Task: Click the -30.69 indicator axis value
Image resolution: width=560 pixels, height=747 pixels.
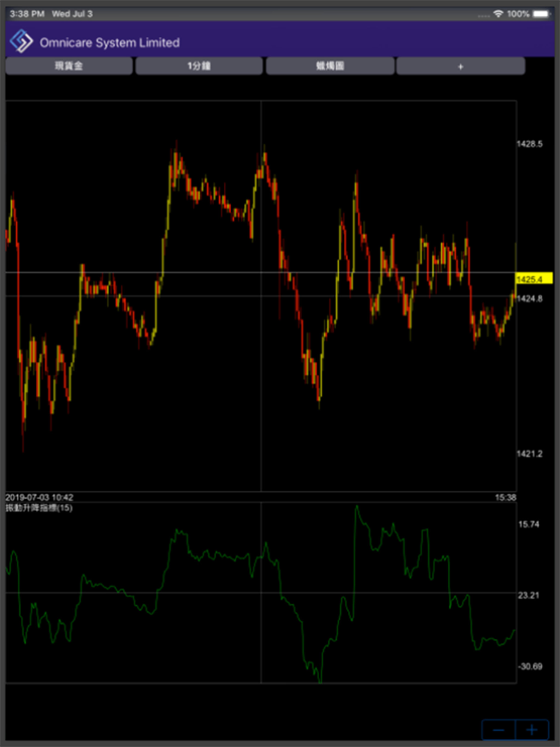Action: (x=530, y=666)
